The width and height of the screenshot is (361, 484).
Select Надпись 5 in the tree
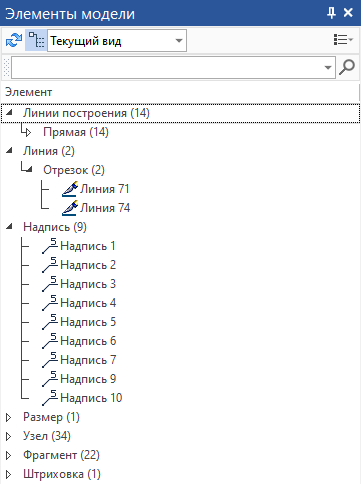(88, 322)
